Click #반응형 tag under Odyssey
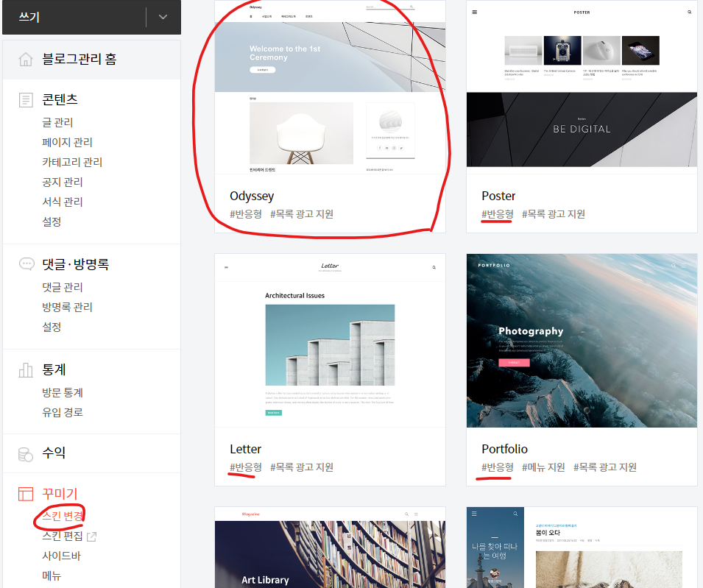Screen dimensions: 703x588 click(x=246, y=214)
